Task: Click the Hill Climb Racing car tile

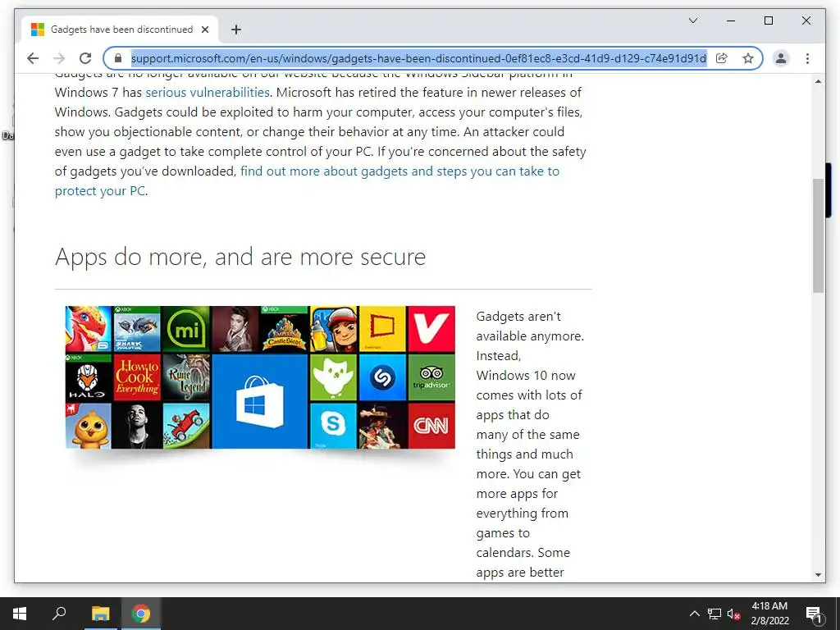Action: pos(186,426)
